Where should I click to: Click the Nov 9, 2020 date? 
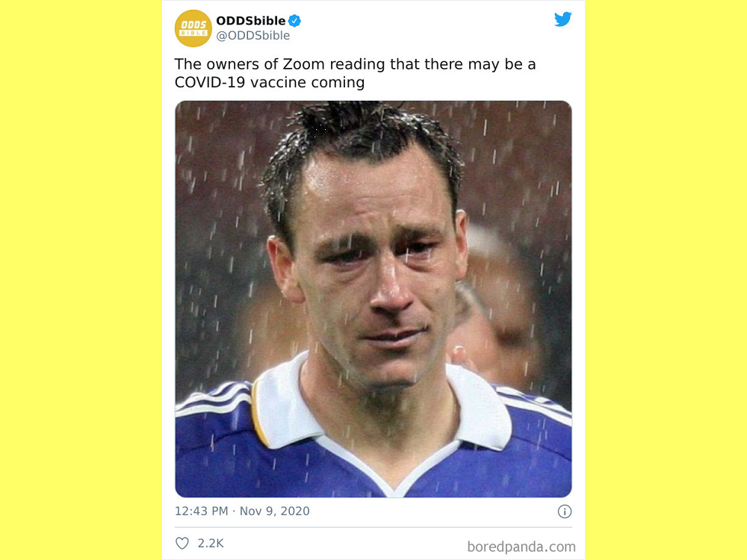(x=274, y=511)
